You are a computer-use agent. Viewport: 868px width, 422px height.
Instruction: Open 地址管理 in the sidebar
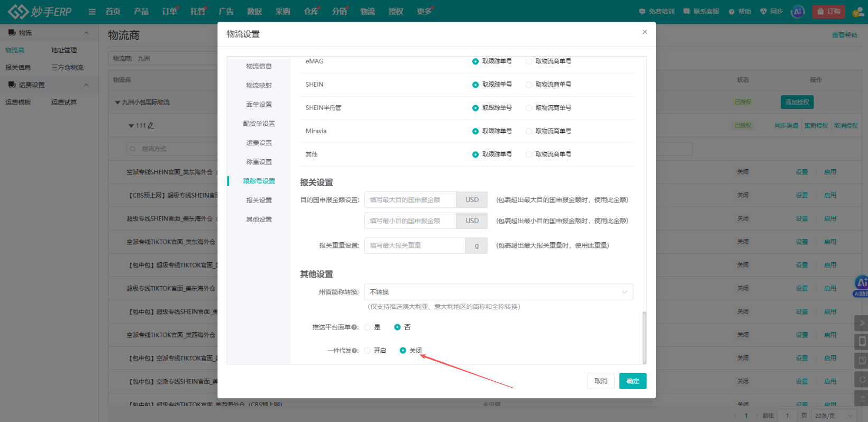(x=64, y=50)
